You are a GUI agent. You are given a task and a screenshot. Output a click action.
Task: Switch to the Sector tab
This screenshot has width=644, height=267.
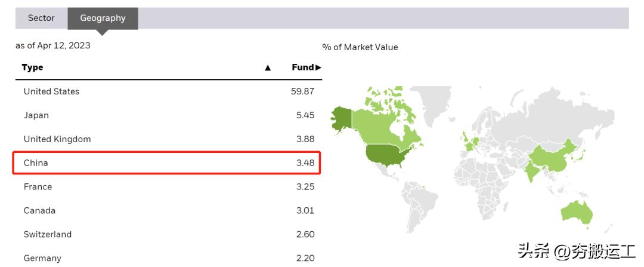41,18
